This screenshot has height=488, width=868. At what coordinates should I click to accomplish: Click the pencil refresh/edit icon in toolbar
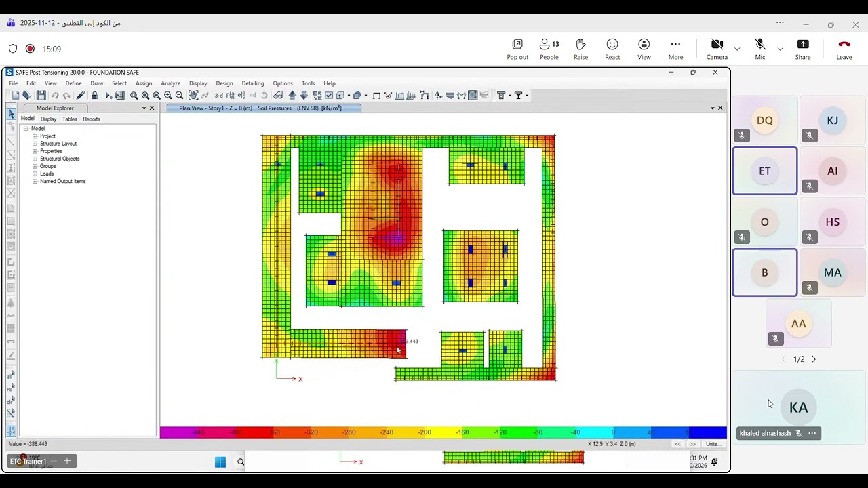pyautogui.click(x=81, y=96)
